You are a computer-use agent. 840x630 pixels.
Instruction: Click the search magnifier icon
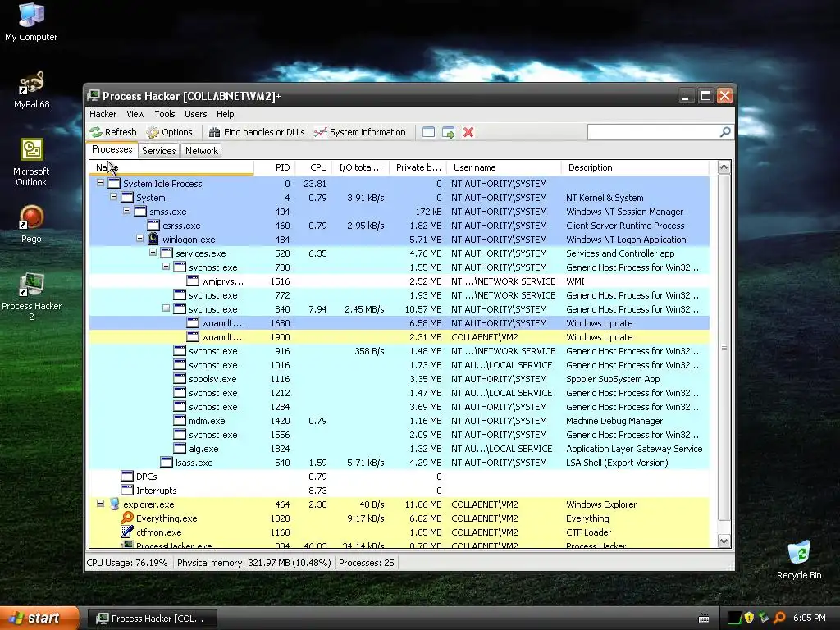coord(725,132)
